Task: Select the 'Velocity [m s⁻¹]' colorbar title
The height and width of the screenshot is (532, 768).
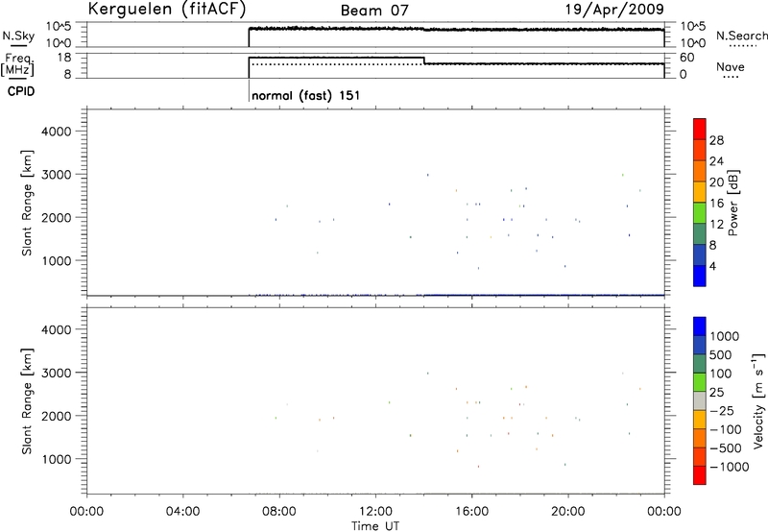Action: click(x=758, y=400)
